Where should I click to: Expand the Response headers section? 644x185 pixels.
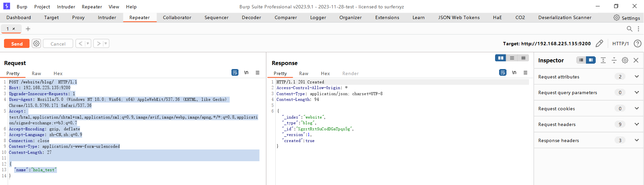point(636,140)
